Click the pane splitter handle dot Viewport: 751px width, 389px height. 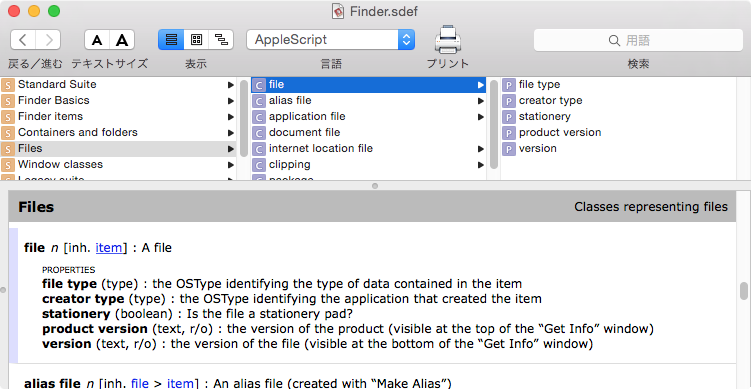click(375, 186)
